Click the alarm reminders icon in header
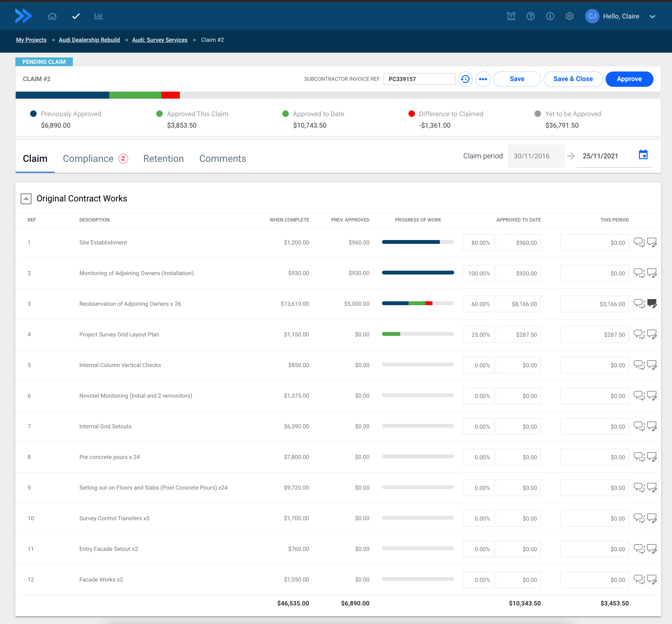The width and height of the screenshot is (672, 624). 511,16
